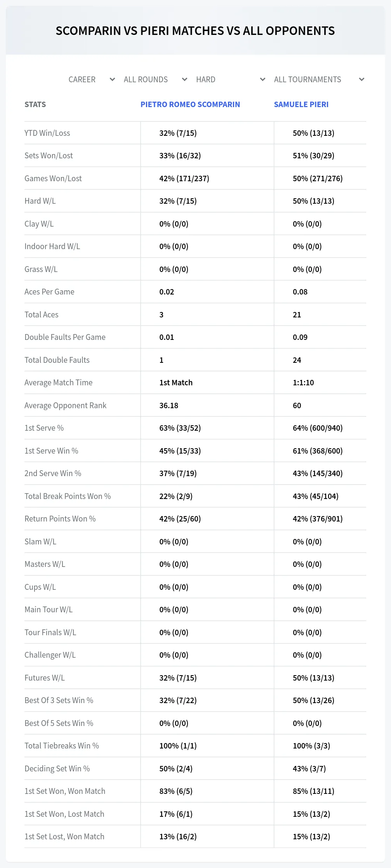Expand the ALL TOURNAMENTS dropdown
This screenshot has width=391, height=868.
[x=319, y=80]
